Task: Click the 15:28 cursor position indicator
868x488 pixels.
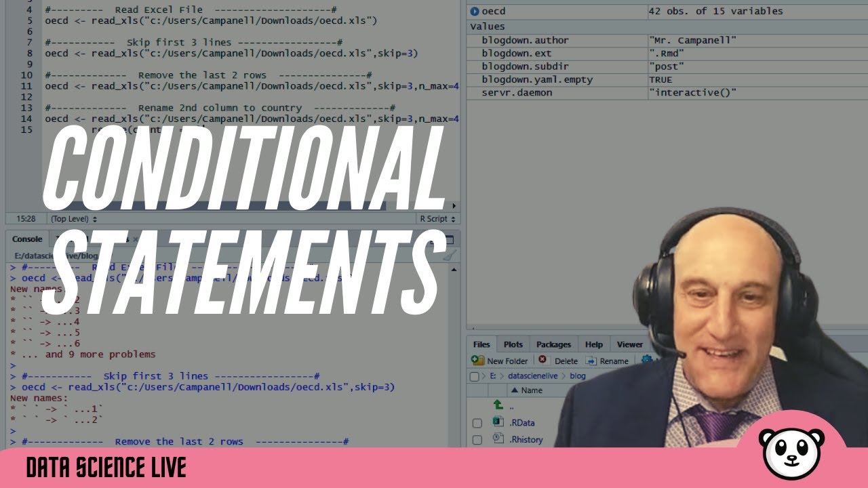Action: coord(26,219)
